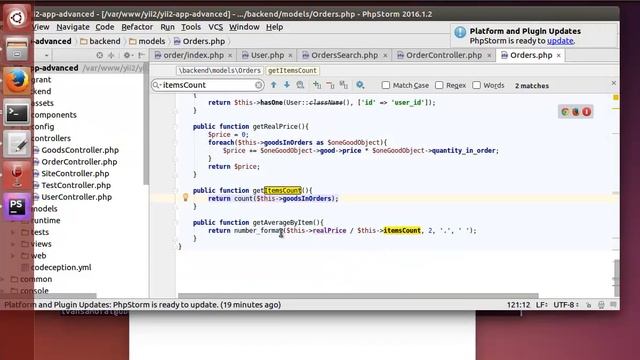This screenshot has height=360, width=640.
Task: Click models breadcrumb in navigation bar
Action: click(147, 41)
